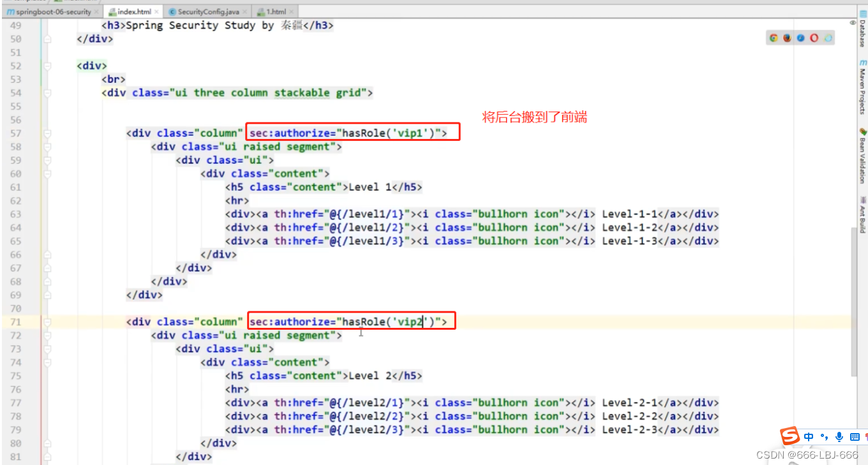The width and height of the screenshot is (868, 465).
Task: Click the Level-1-2 link text
Action: 630,228
